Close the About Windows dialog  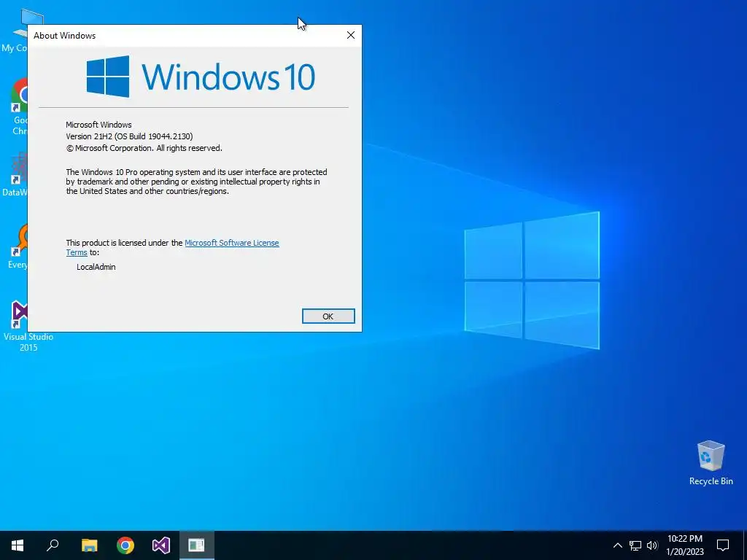click(x=351, y=35)
